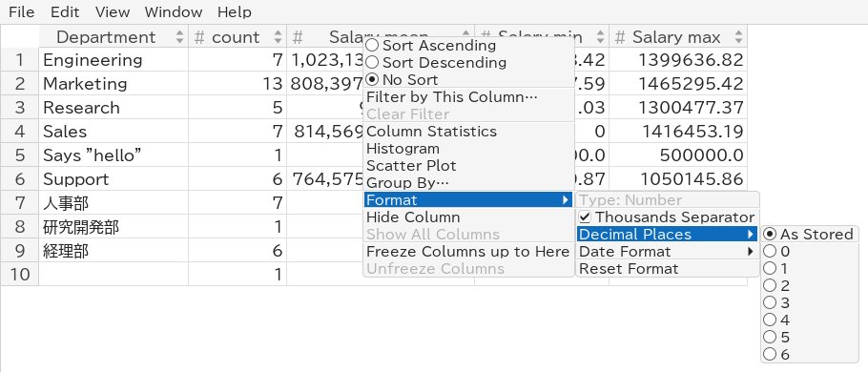The image size is (868, 372).
Task: Open the Window menu
Action: (x=174, y=11)
